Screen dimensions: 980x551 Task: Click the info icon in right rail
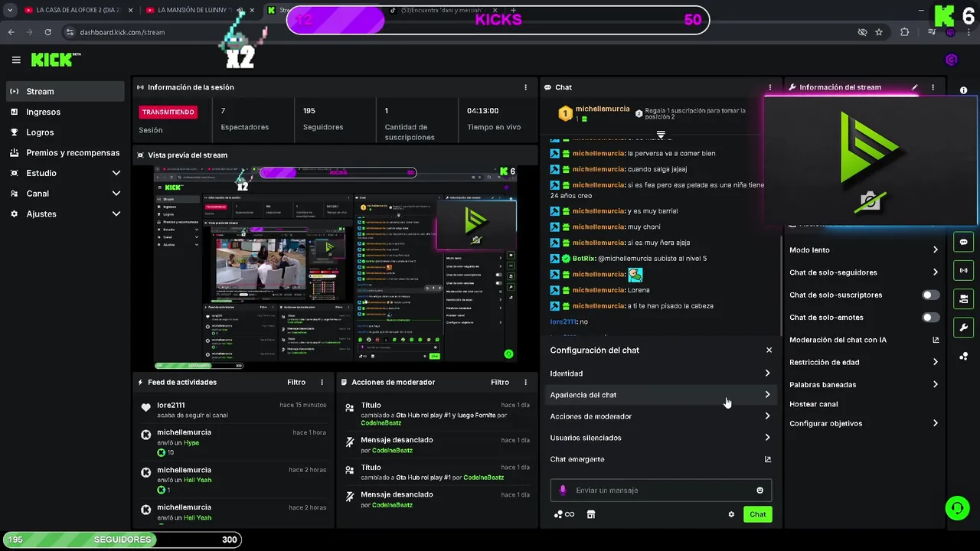tap(963, 90)
